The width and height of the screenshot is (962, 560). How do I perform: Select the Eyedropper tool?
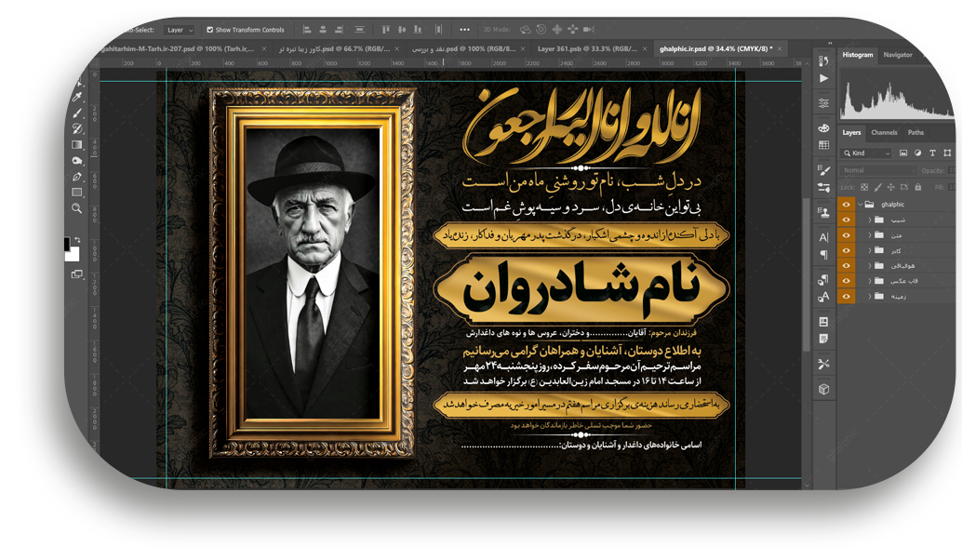tap(77, 97)
